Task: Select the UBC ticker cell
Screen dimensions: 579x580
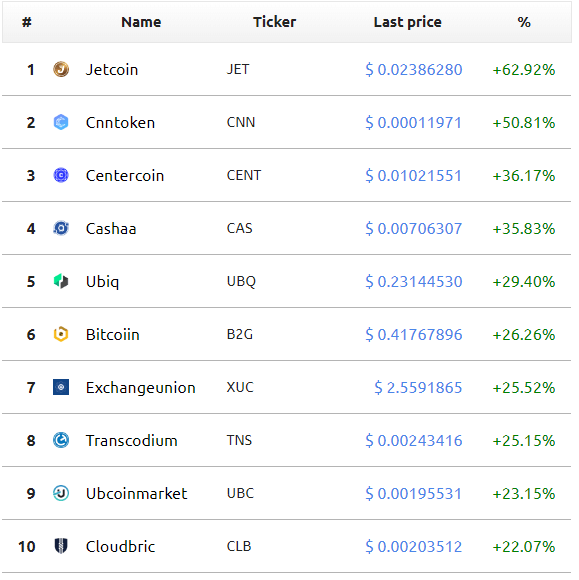Action: click(240, 493)
